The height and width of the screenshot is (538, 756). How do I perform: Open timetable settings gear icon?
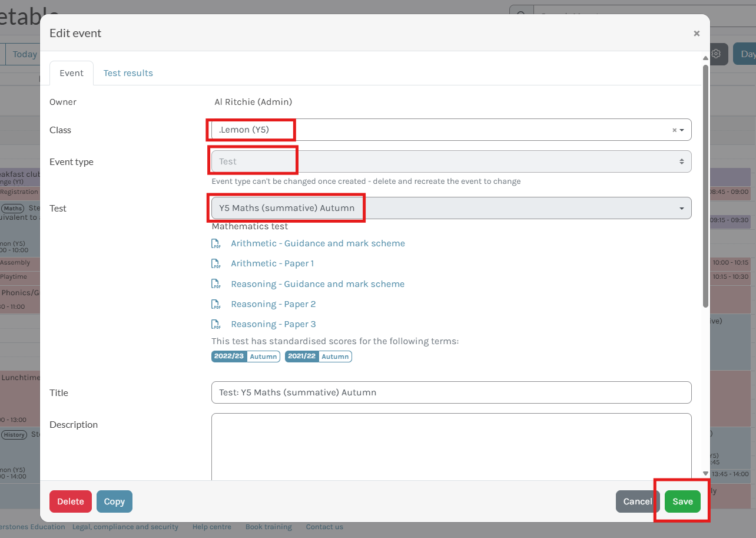(716, 54)
